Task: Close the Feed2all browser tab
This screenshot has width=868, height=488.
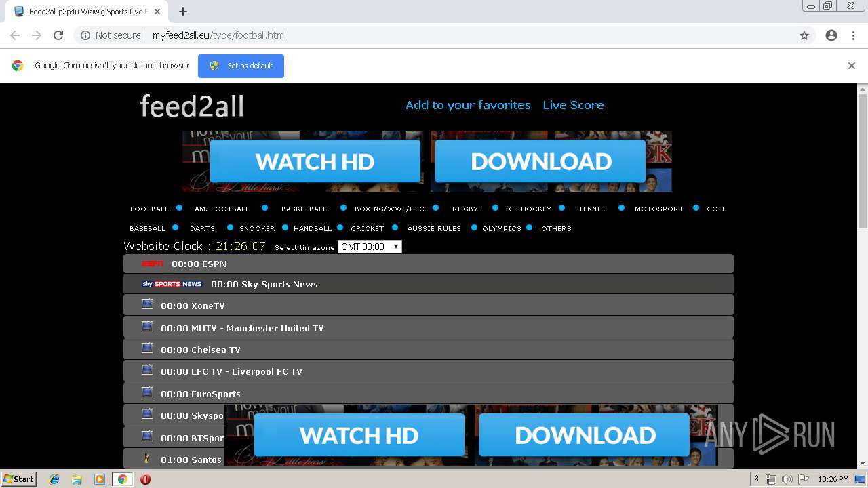Action: (157, 12)
